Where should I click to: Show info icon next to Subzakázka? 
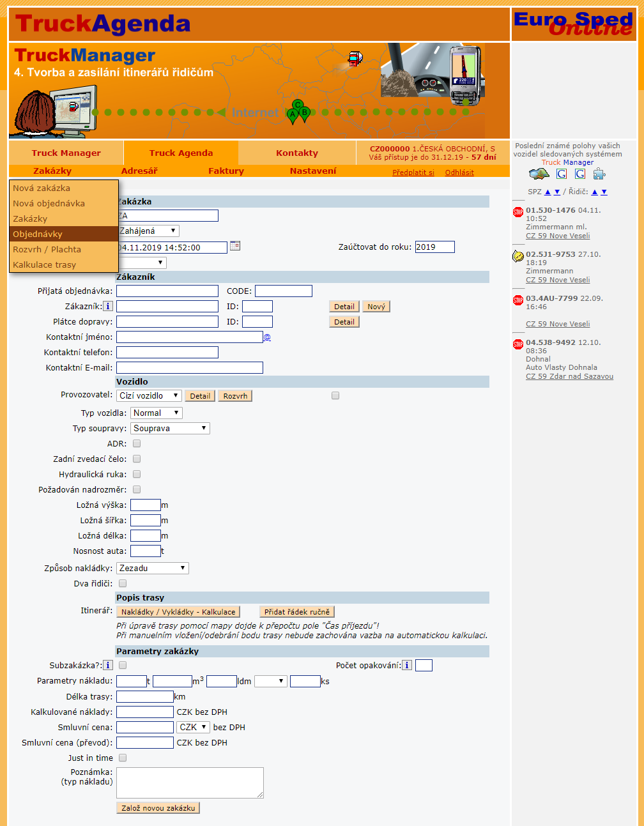click(x=109, y=666)
